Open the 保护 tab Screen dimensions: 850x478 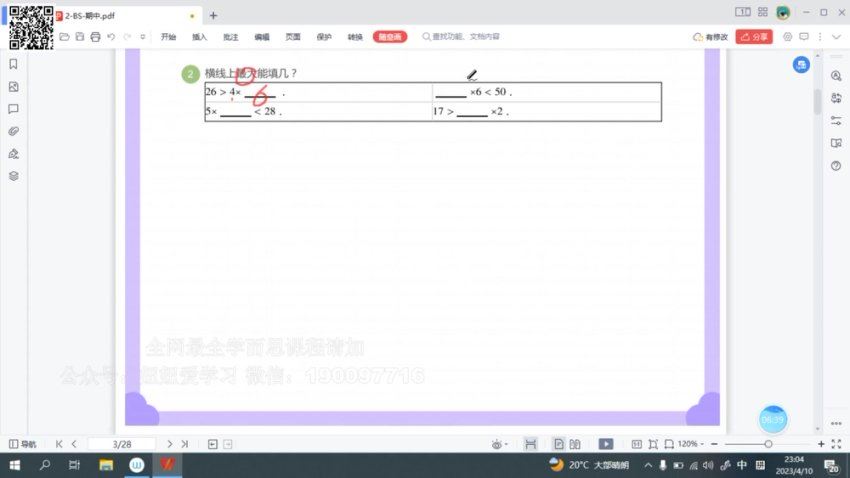(x=324, y=37)
